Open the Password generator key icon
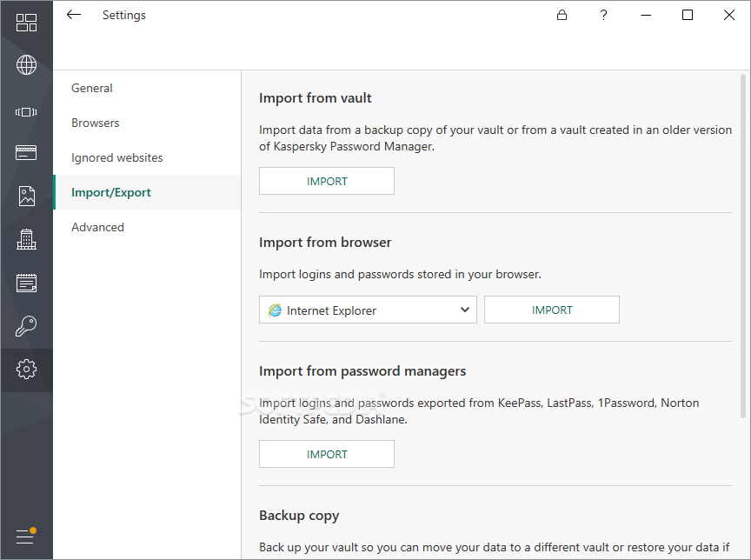The height and width of the screenshot is (560, 751). pos(26,326)
